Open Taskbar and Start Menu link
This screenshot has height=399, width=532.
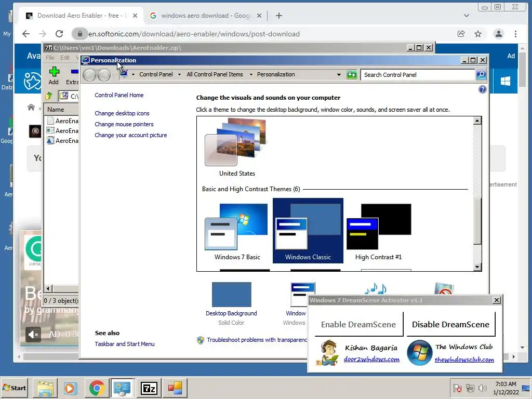coord(125,344)
